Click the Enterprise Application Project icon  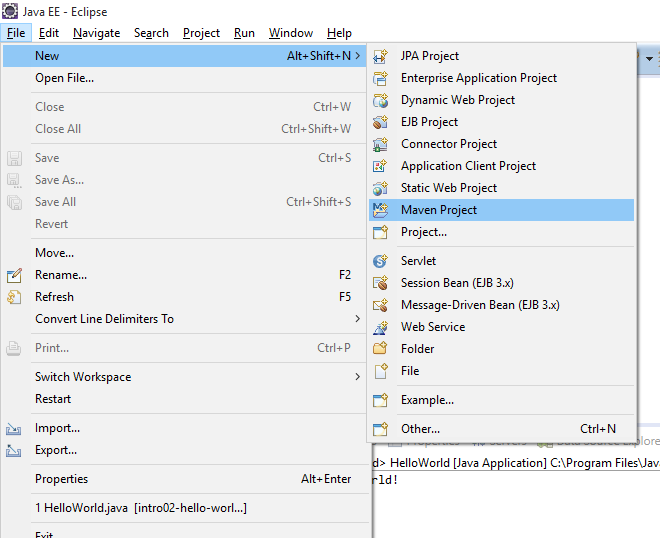click(380, 78)
